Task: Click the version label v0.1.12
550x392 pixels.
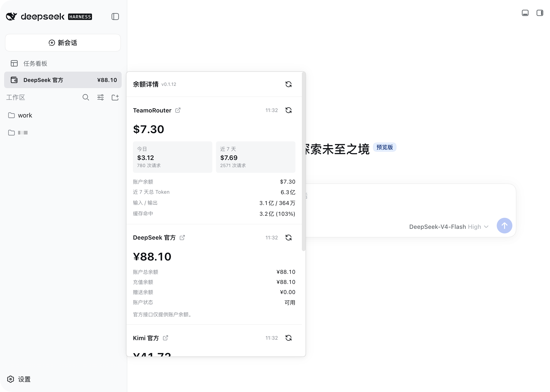Action: [x=169, y=84]
